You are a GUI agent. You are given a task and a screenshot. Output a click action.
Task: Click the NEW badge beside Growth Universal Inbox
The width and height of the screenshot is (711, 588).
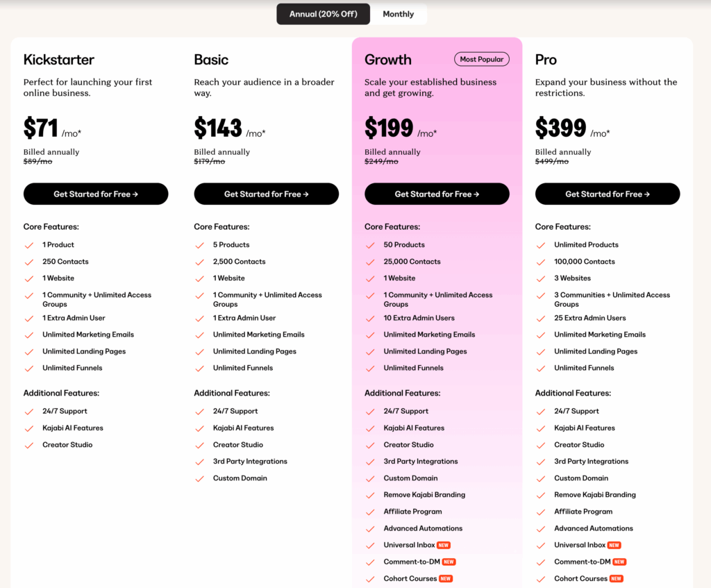coord(444,546)
